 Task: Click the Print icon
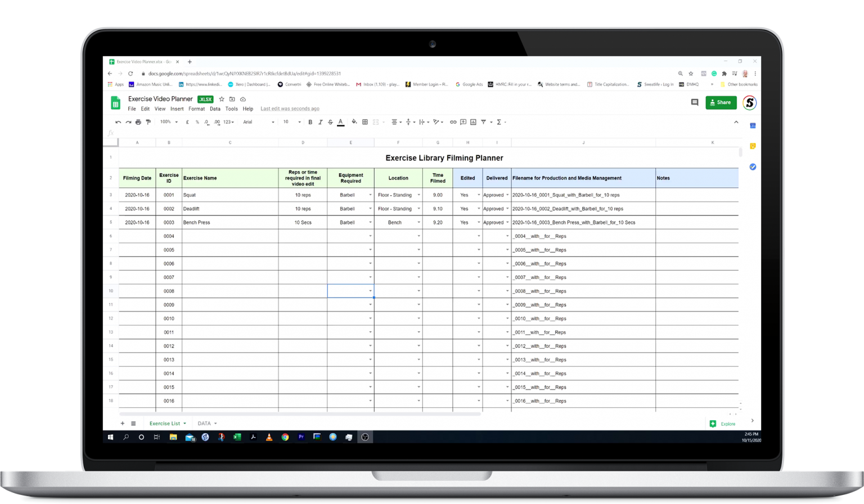point(138,121)
